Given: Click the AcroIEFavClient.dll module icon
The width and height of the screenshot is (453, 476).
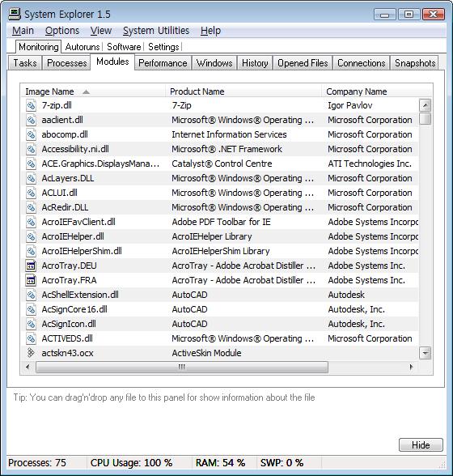Looking at the screenshot, I should tap(31, 222).
